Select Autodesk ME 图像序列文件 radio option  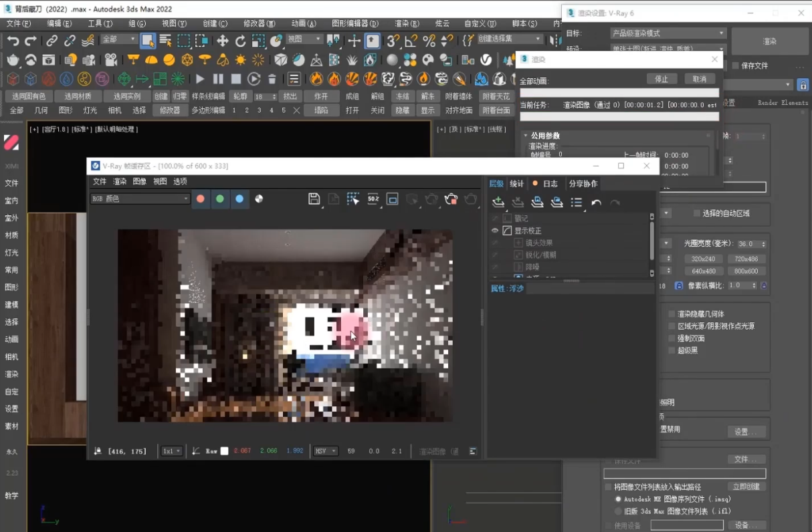pos(618,499)
